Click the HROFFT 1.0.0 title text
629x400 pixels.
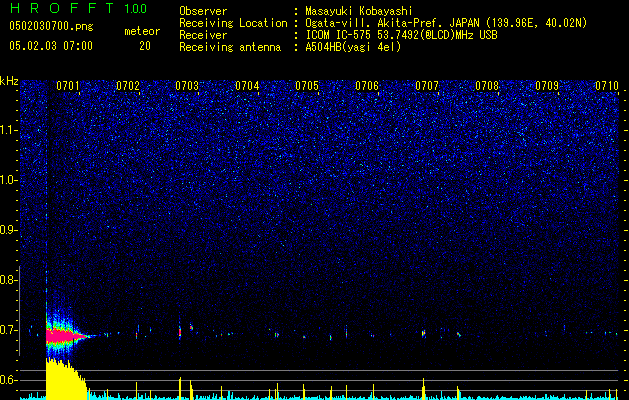(x=78, y=8)
